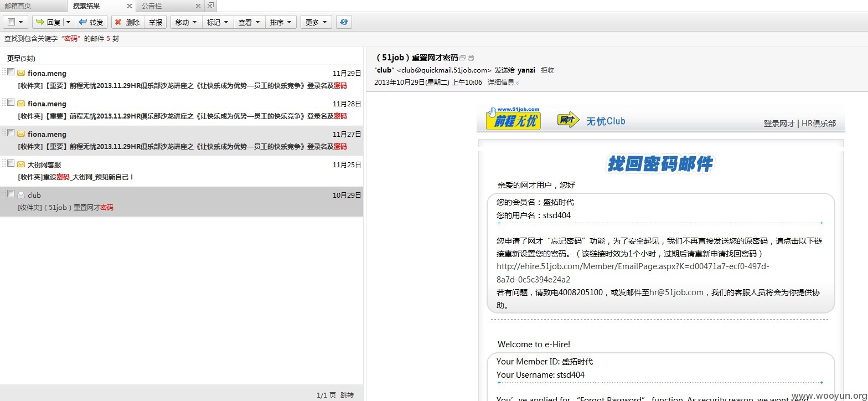Expand 详细信息 of the email header
The image size is (868, 401).
[x=503, y=83]
